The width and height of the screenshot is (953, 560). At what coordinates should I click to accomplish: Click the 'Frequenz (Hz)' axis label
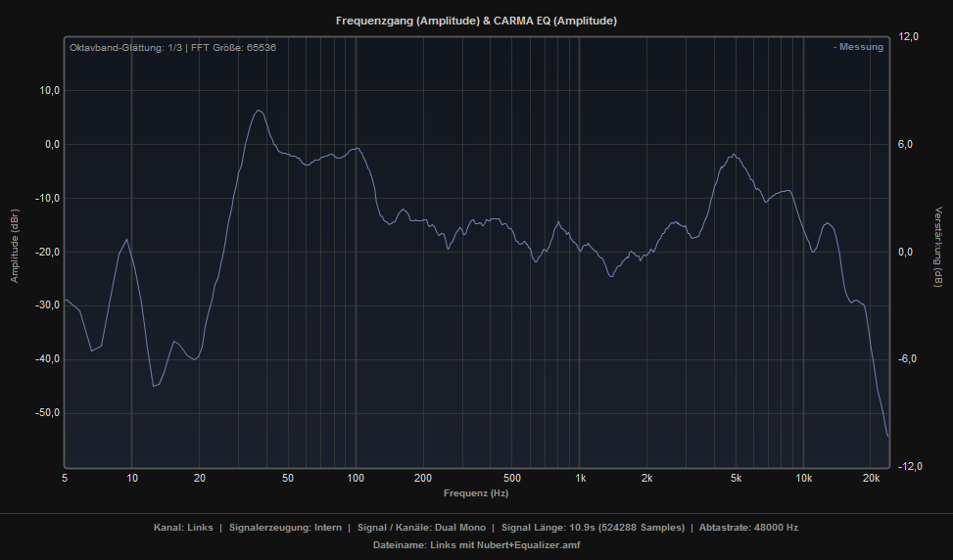476,493
